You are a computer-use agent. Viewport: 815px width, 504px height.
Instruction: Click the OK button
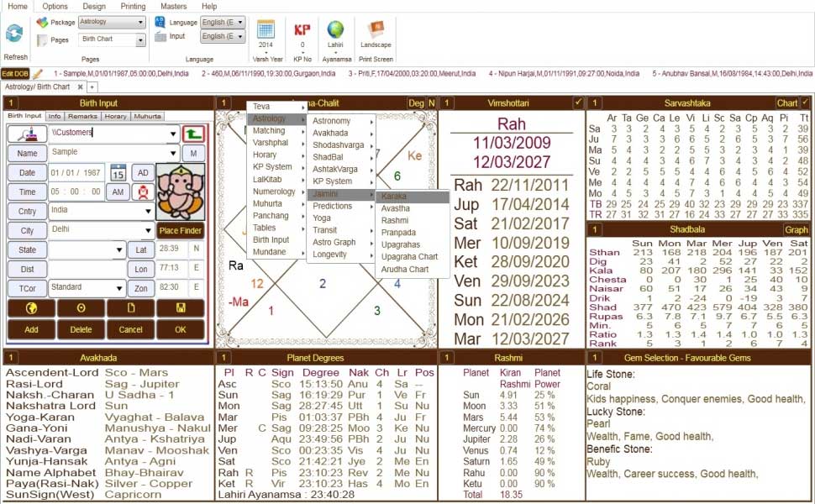tap(181, 329)
